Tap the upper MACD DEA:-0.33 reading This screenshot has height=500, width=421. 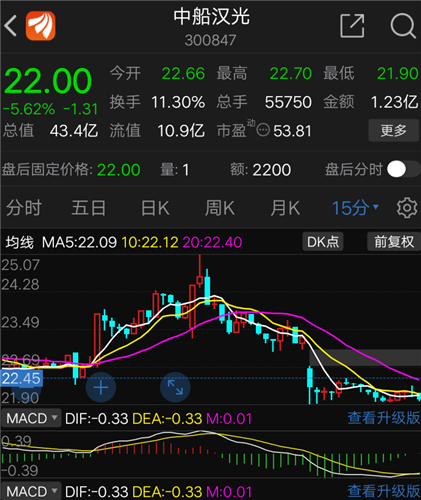click(167, 419)
